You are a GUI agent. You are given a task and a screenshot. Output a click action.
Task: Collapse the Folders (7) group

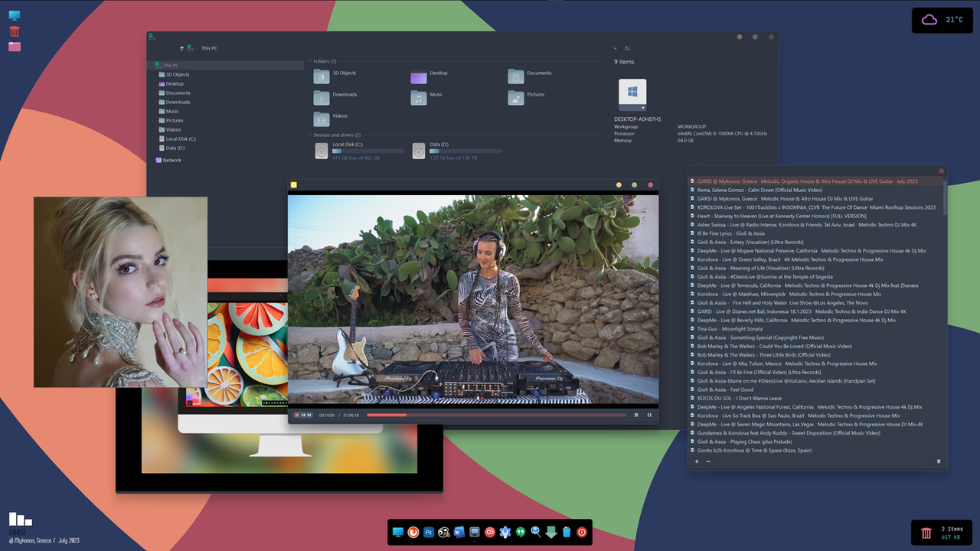pos(310,61)
